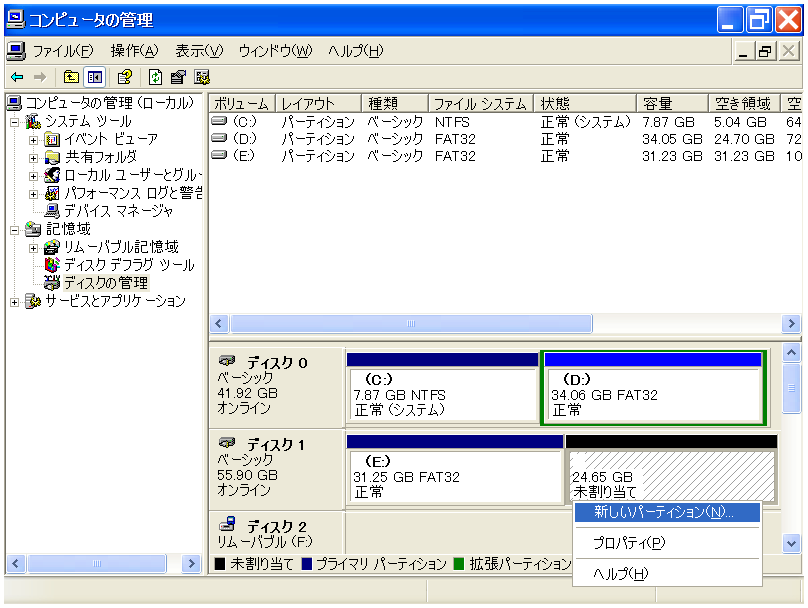808x608 pixels.
Task: Click the ローカル ユーザーとグループ icon
Action: (52, 175)
